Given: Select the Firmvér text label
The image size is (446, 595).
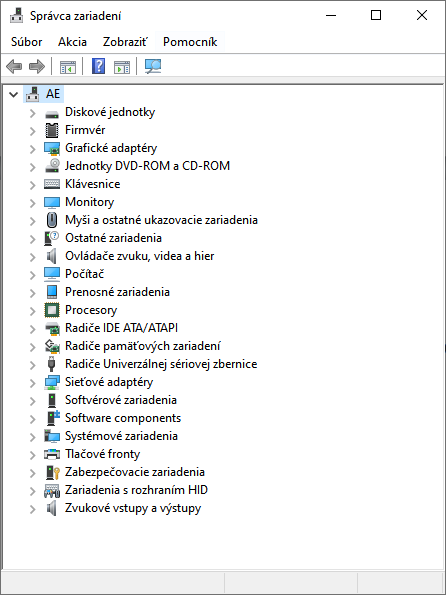Looking at the screenshot, I should pyautogui.click(x=85, y=130).
